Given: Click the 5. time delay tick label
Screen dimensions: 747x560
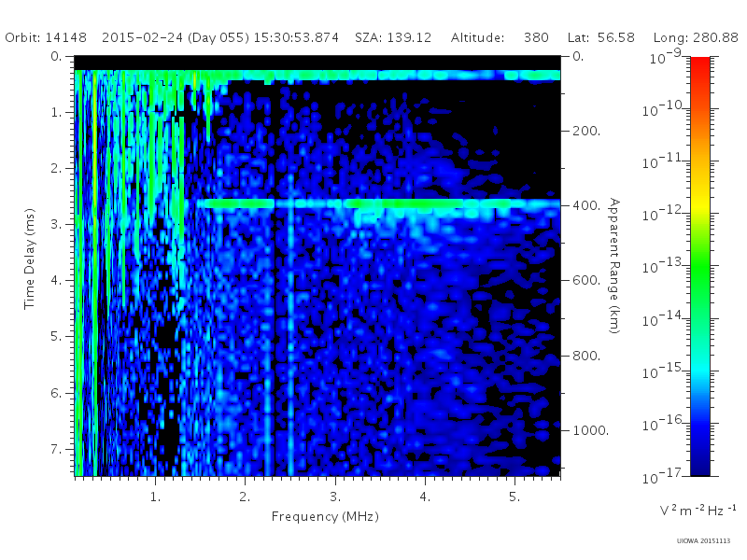Looking at the screenshot, I should tap(56, 337).
